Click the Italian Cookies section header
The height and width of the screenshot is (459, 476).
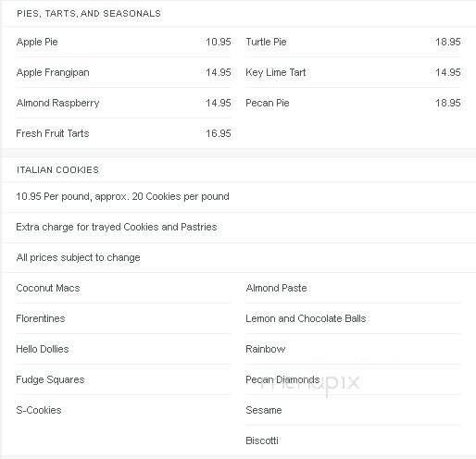pyautogui.click(x=57, y=170)
